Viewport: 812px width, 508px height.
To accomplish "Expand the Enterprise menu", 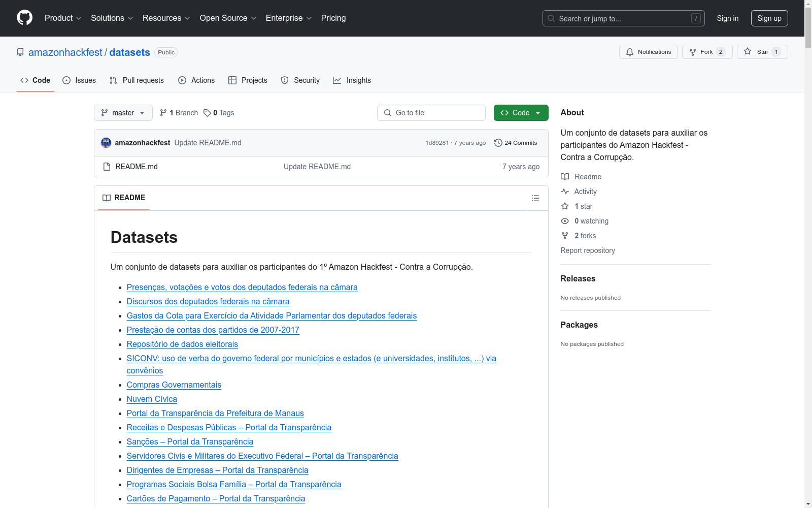I will pyautogui.click(x=289, y=18).
